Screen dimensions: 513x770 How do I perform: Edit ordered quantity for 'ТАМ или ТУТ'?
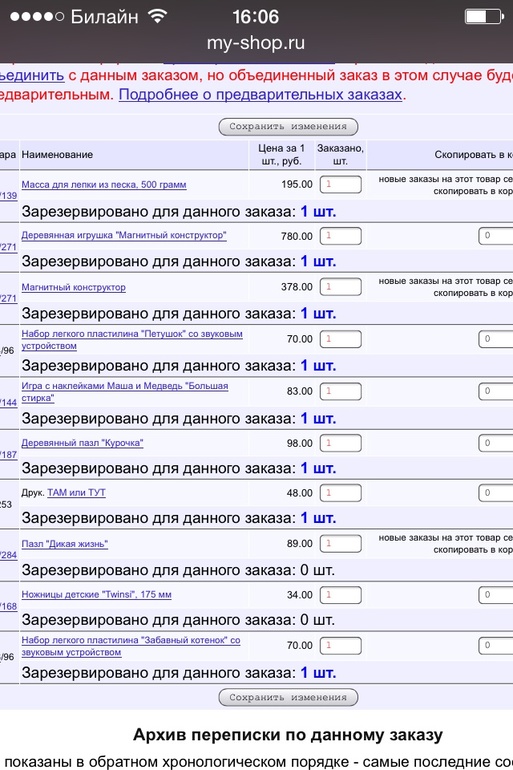pos(341,493)
